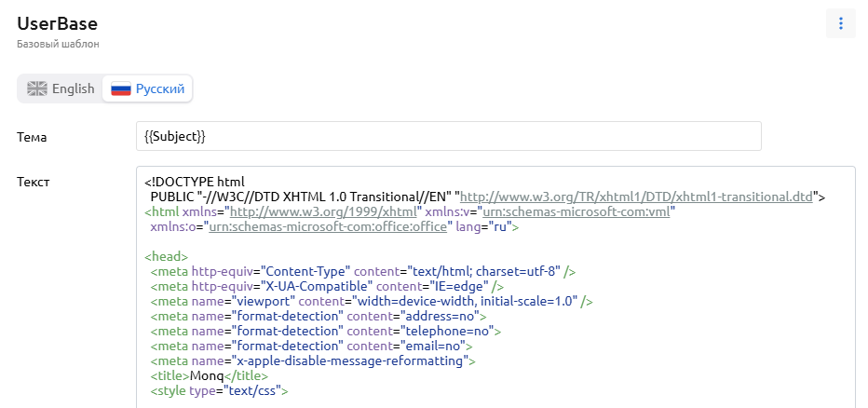The height and width of the screenshot is (408, 868).
Task: Click the Базовый шаблон subtitle
Action: 58,44
